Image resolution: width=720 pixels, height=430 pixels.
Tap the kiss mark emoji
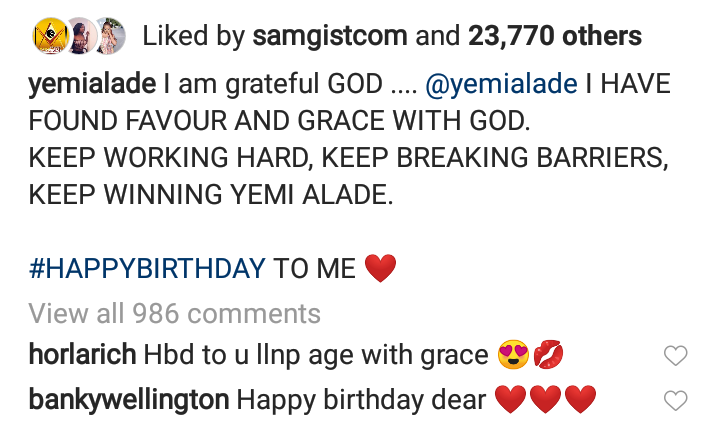tap(550, 355)
